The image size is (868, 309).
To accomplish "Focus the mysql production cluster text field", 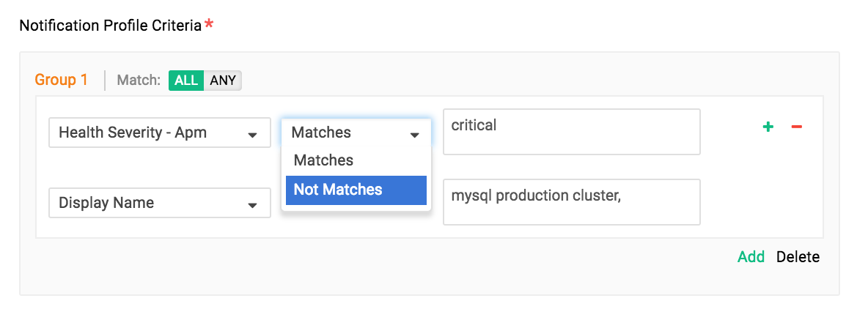I will [572, 202].
